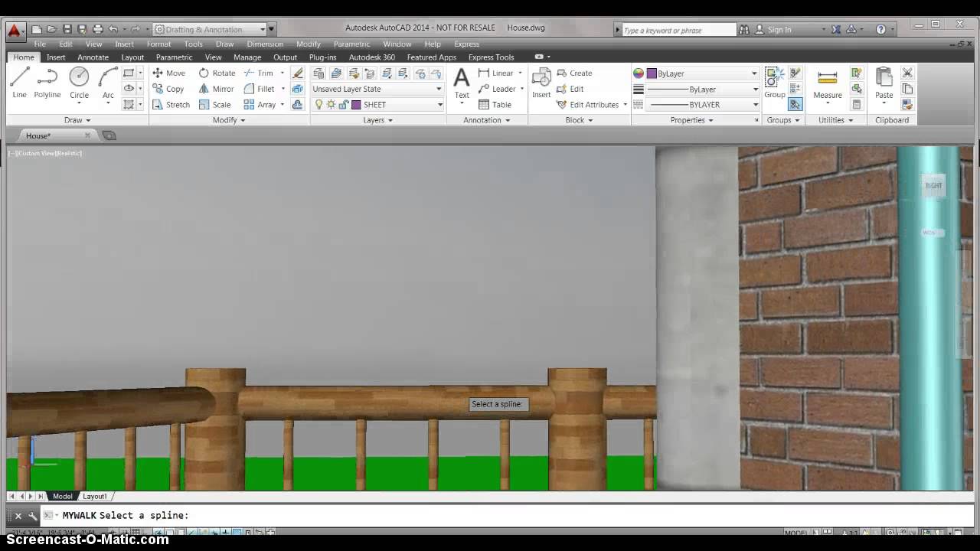Toggle group selection on/off button
The width and height of the screenshot is (980, 551).
pyautogui.click(x=795, y=105)
